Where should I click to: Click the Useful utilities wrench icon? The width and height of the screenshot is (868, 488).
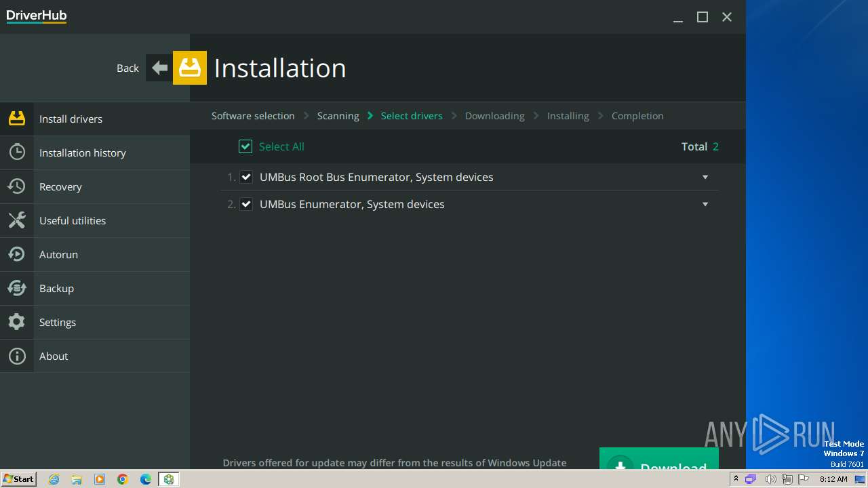click(x=17, y=220)
